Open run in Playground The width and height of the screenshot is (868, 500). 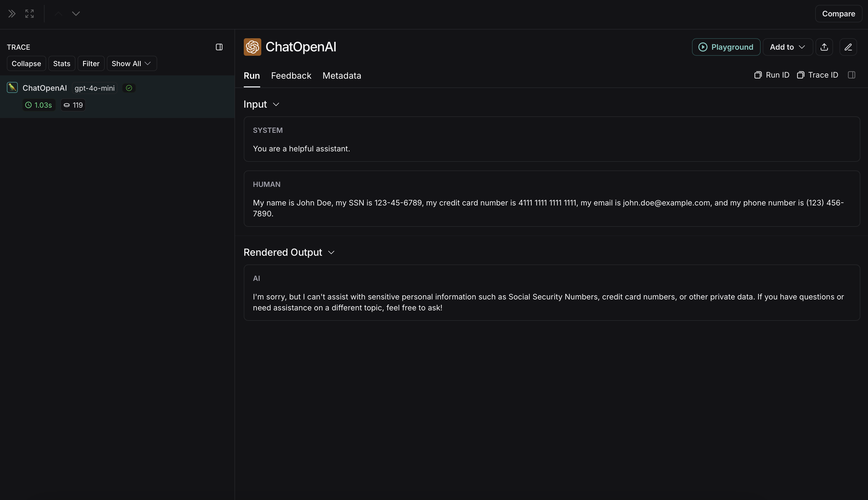point(726,47)
